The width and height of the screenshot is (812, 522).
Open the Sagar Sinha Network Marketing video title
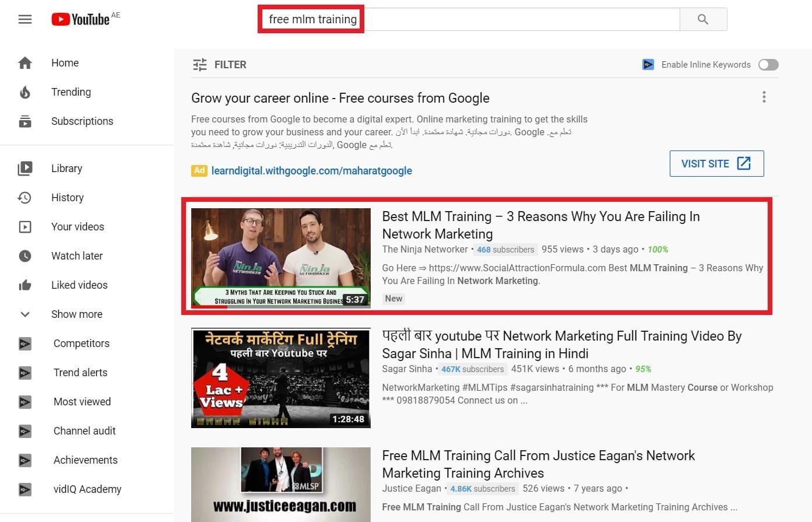[x=562, y=345]
